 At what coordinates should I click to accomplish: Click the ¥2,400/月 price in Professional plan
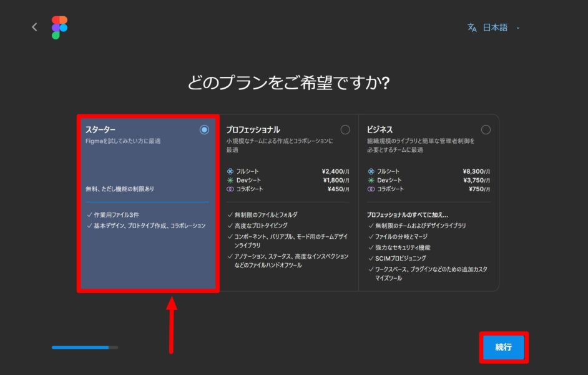point(335,171)
